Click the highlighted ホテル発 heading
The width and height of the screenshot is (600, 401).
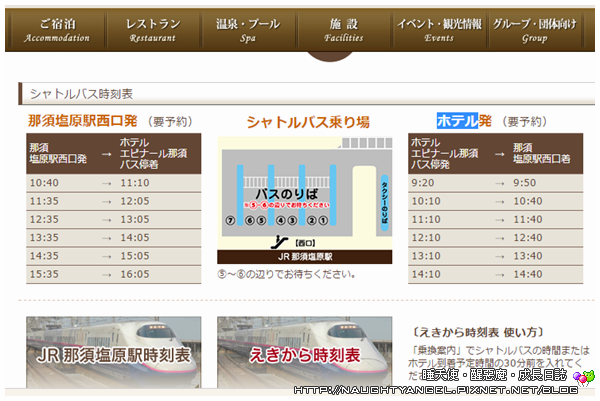pyautogui.click(x=464, y=121)
